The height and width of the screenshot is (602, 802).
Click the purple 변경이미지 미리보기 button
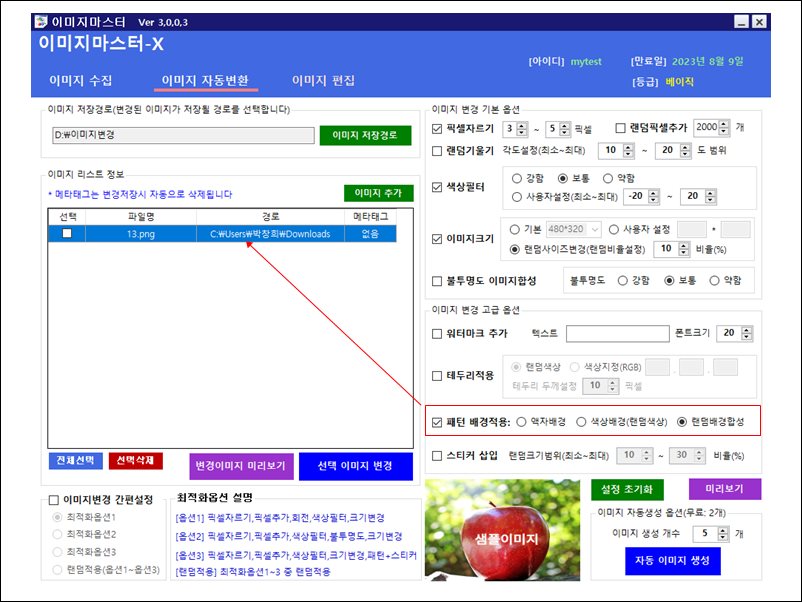[239, 466]
